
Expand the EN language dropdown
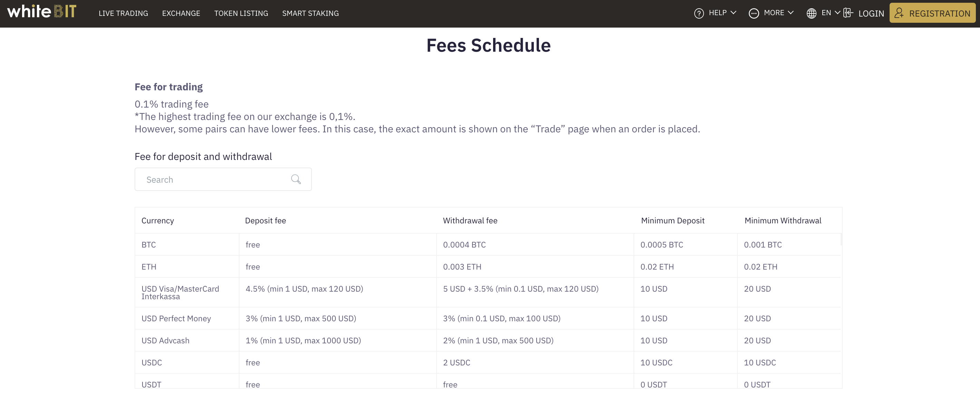pos(823,13)
